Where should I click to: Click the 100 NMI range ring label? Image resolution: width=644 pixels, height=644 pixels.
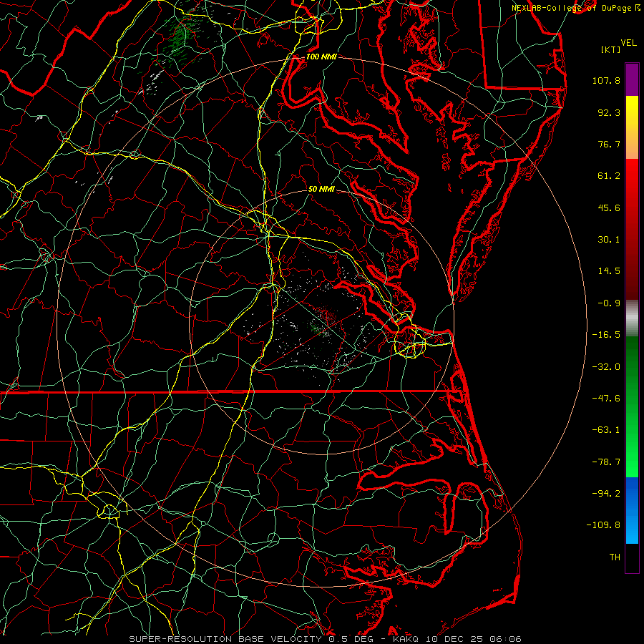tap(321, 57)
